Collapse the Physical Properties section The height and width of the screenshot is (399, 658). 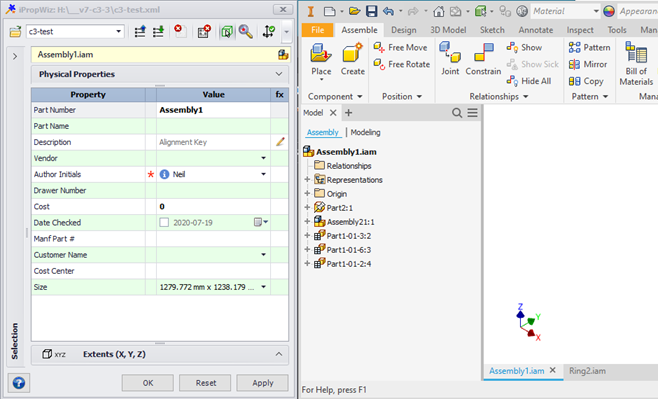tap(279, 74)
